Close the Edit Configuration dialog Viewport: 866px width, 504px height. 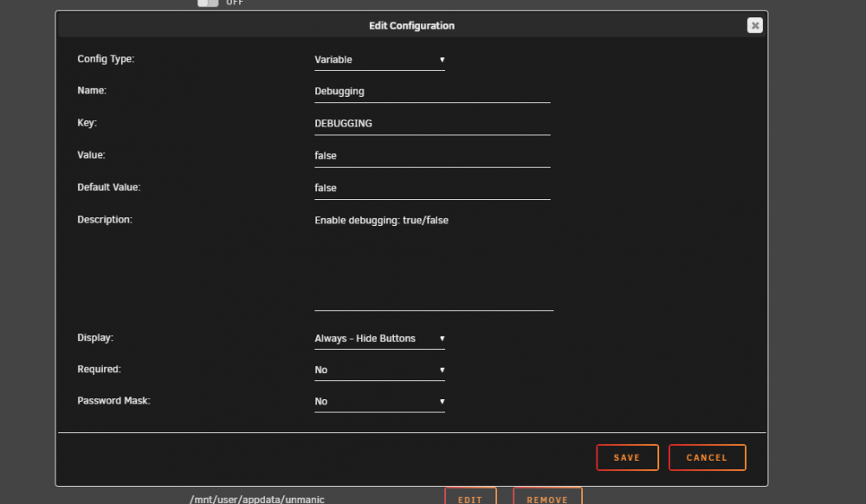point(754,25)
